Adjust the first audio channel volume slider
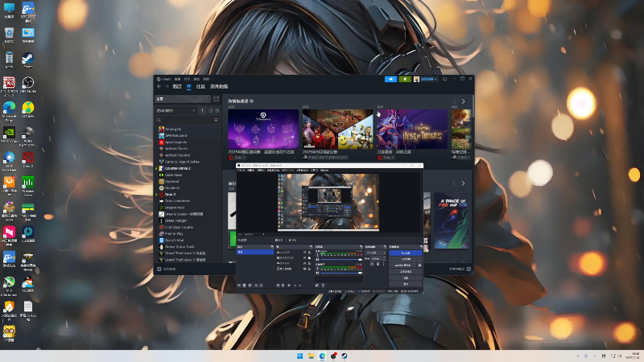This screenshot has width=644, height=362. [341, 259]
